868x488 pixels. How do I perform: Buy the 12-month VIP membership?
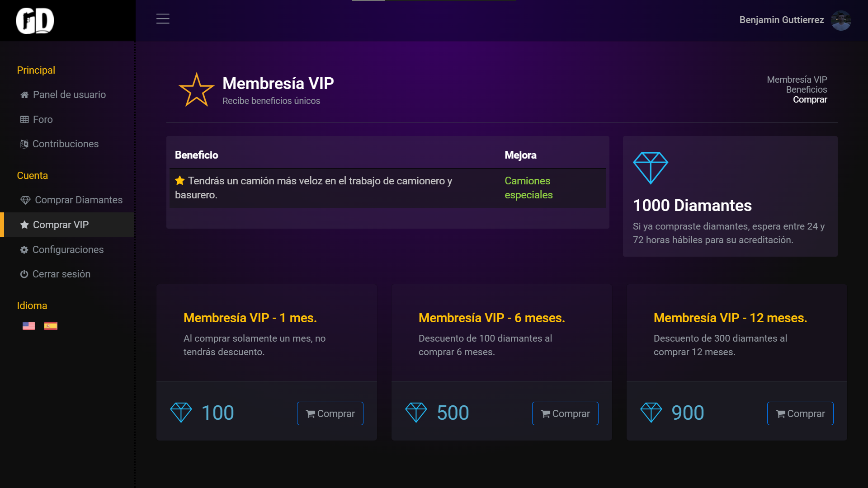pyautogui.click(x=800, y=413)
